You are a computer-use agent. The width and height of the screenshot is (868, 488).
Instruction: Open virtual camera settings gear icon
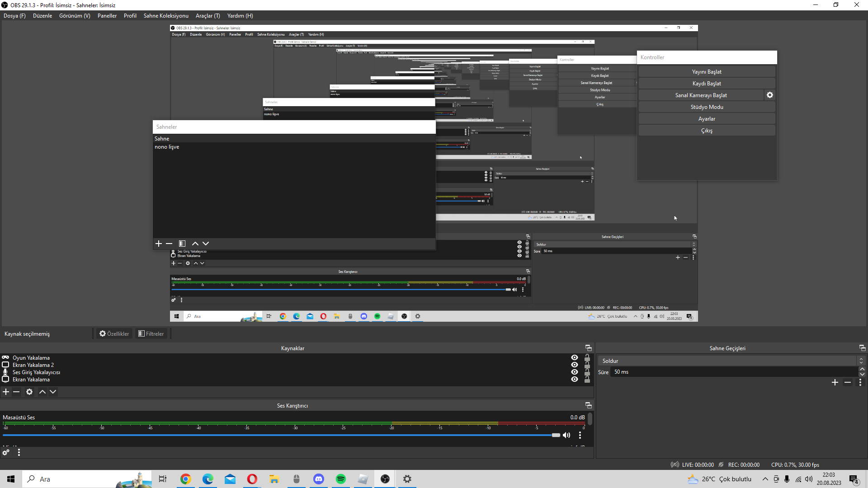pos(770,95)
